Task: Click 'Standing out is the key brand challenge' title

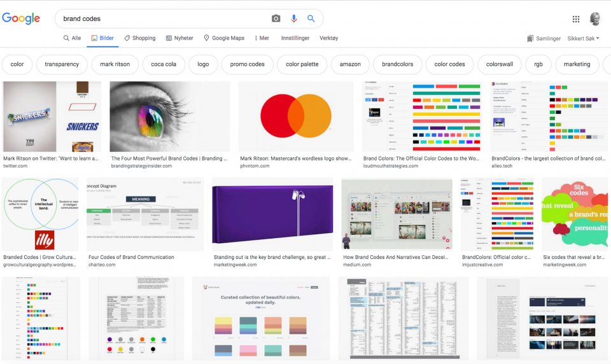Action: click(272, 257)
